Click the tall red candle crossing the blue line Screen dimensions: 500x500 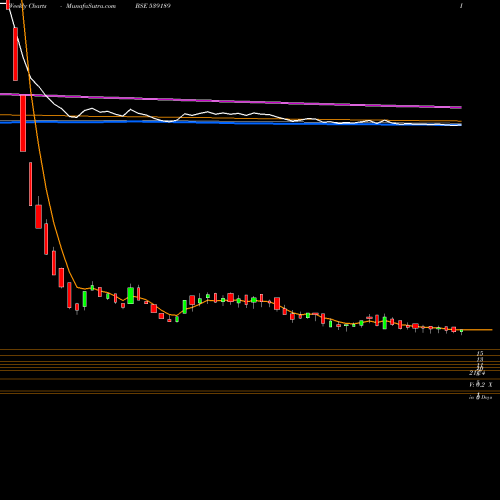tap(23, 123)
